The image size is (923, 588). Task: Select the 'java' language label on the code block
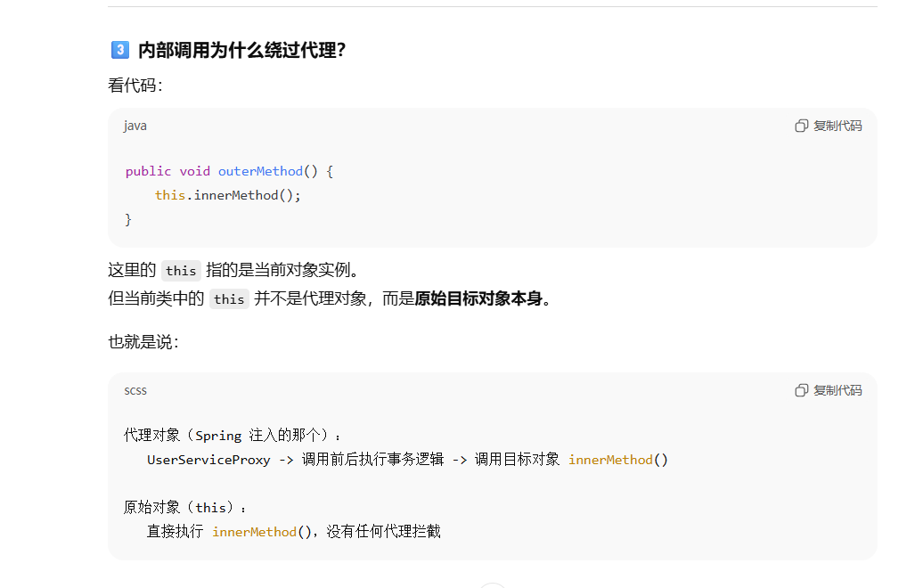pyautogui.click(x=135, y=126)
